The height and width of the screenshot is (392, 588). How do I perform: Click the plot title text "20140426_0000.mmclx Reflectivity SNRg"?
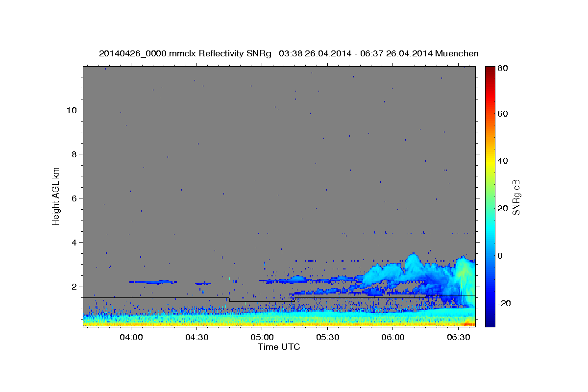185,53
